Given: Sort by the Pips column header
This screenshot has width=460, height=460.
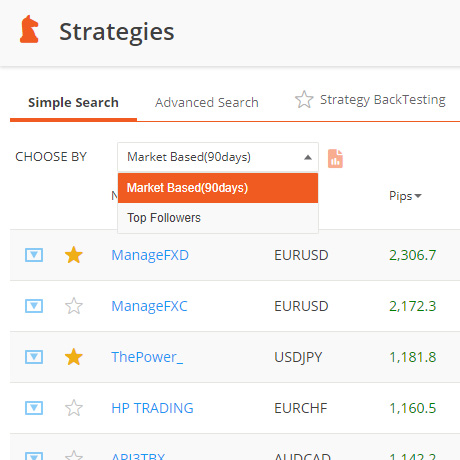Looking at the screenshot, I should pos(405,196).
